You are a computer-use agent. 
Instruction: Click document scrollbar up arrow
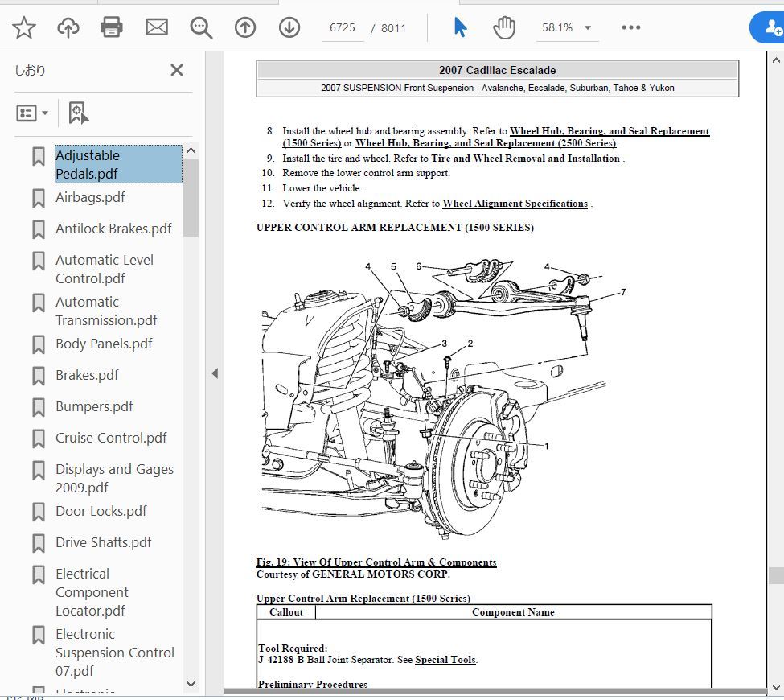[x=776, y=60]
